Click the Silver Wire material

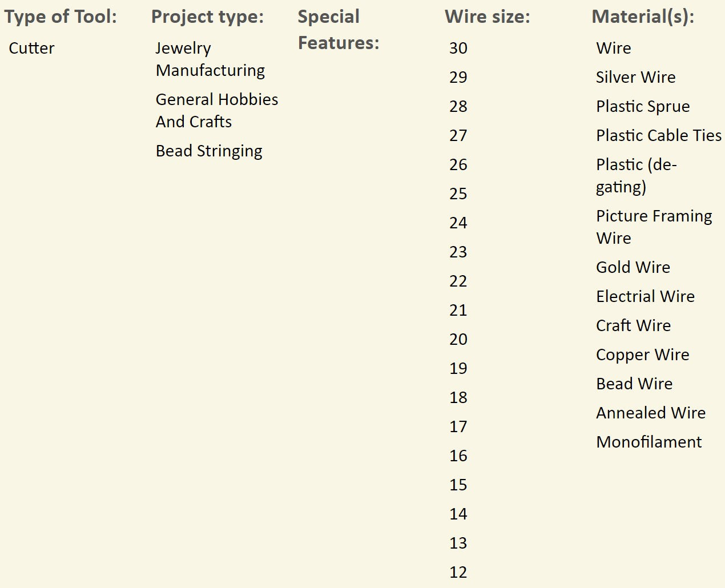pyautogui.click(x=635, y=77)
